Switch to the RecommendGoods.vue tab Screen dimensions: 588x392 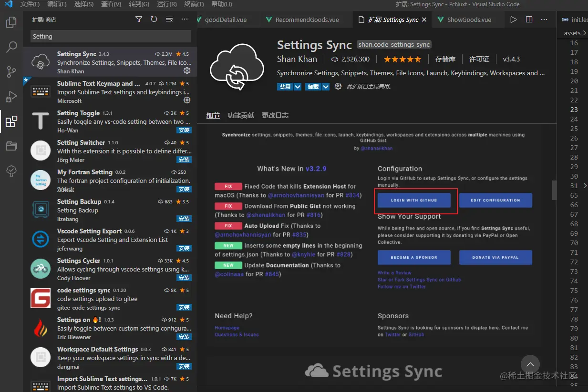307,20
